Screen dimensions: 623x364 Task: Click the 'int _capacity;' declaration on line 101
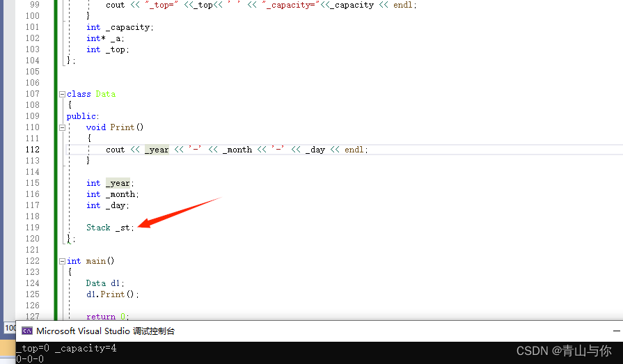tap(120, 27)
